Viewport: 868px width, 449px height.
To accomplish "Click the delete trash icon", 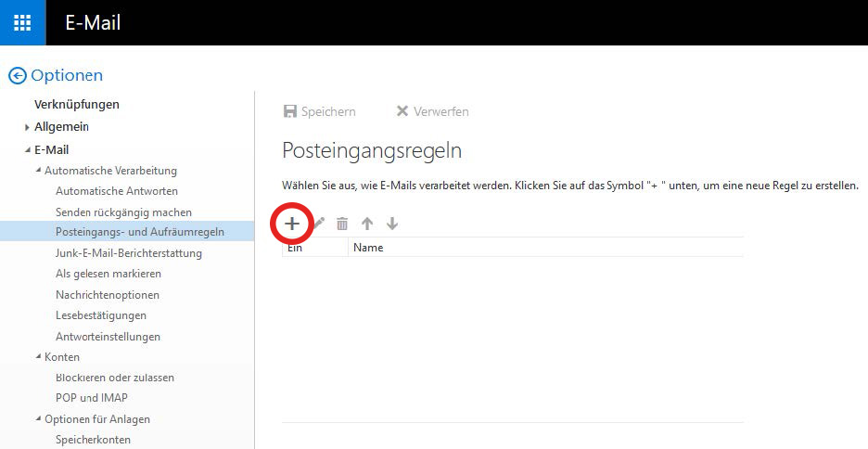I will 343,224.
